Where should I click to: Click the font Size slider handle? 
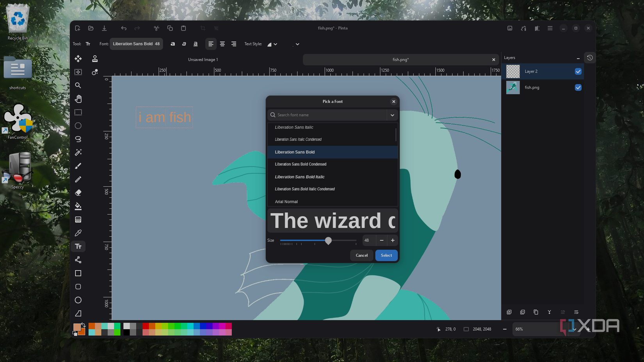pos(328,241)
